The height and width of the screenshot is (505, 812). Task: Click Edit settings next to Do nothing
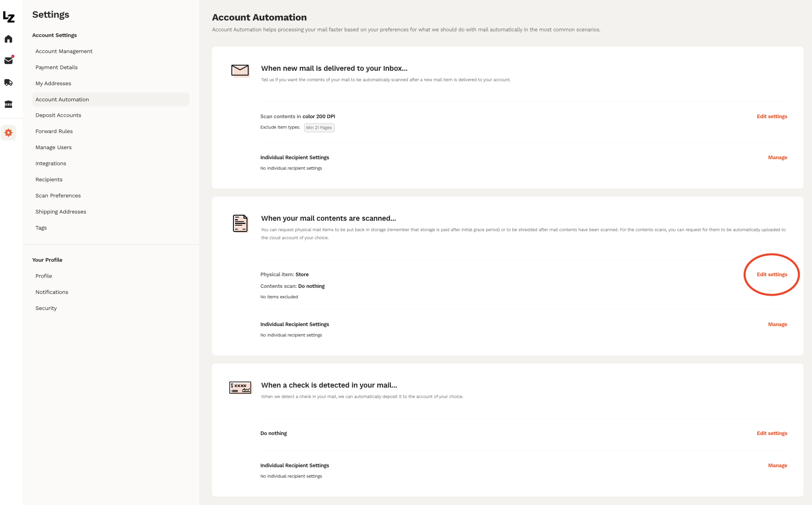[x=771, y=433]
